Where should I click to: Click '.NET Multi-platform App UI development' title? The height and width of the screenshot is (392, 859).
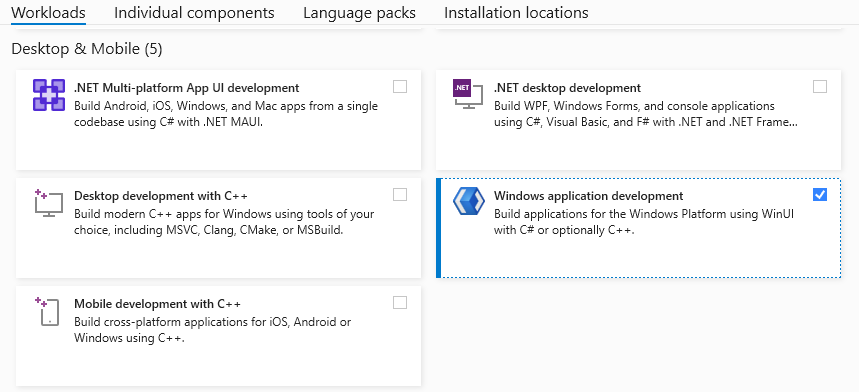(186, 88)
